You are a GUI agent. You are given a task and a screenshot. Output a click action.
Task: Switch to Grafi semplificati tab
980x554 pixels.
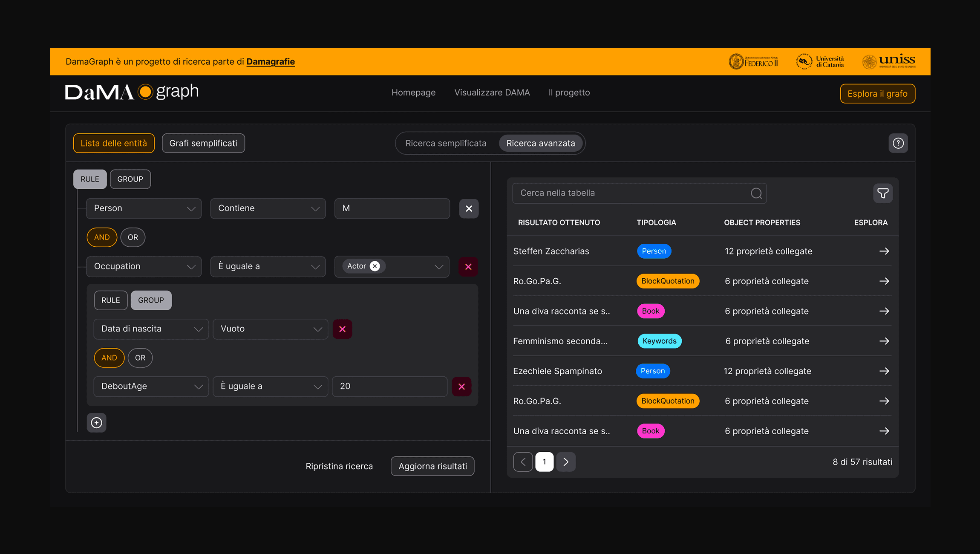[x=203, y=143]
